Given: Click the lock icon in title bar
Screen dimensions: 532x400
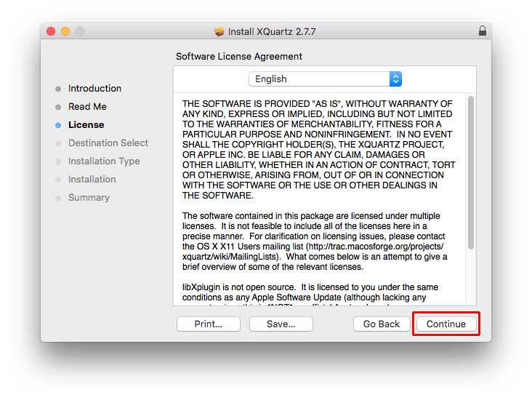Looking at the screenshot, I should (482, 31).
